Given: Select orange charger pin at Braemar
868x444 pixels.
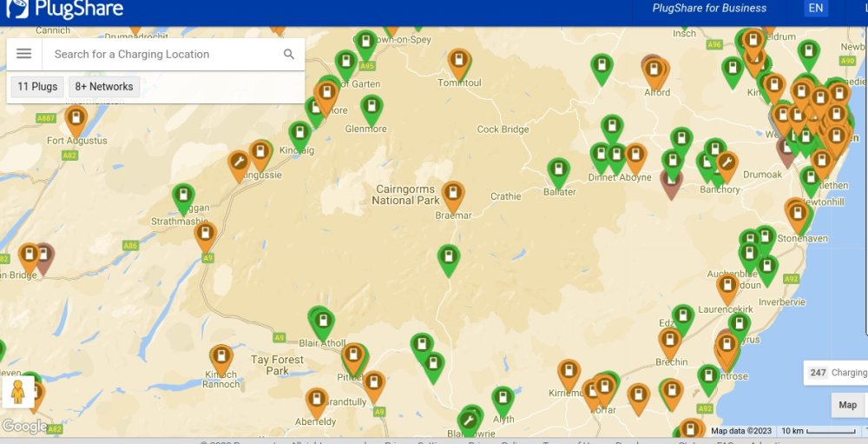Looking at the screenshot, I should pyautogui.click(x=453, y=195).
